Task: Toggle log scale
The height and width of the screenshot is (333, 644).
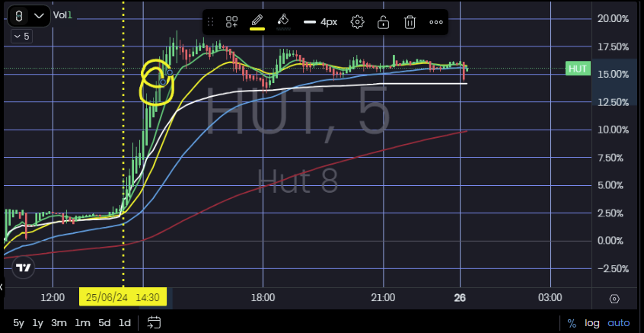Action: [591, 322]
